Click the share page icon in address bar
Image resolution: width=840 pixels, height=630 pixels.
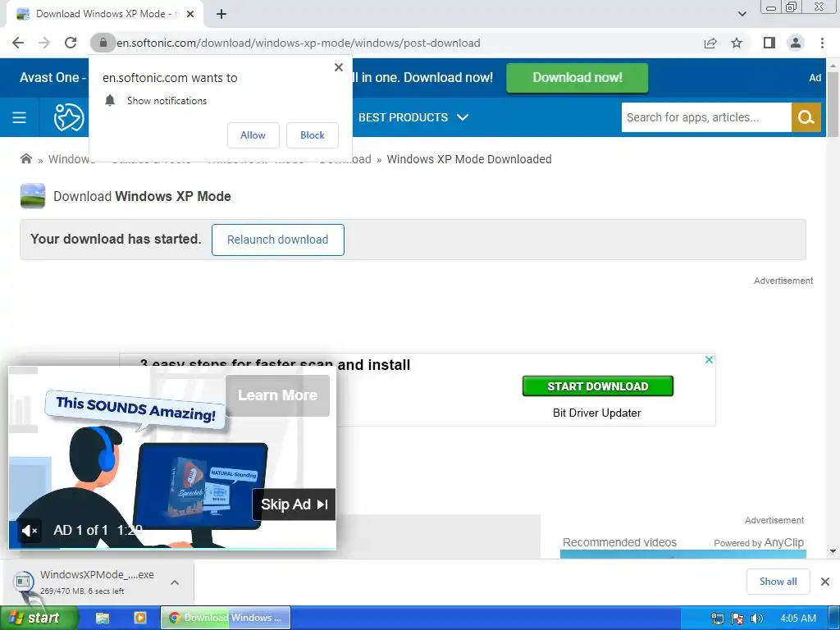click(x=710, y=43)
